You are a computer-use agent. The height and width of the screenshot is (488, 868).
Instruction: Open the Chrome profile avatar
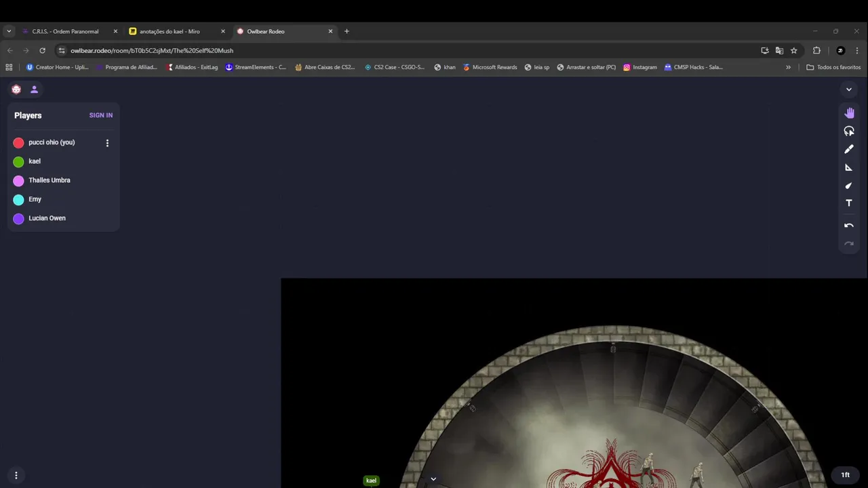click(840, 50)
